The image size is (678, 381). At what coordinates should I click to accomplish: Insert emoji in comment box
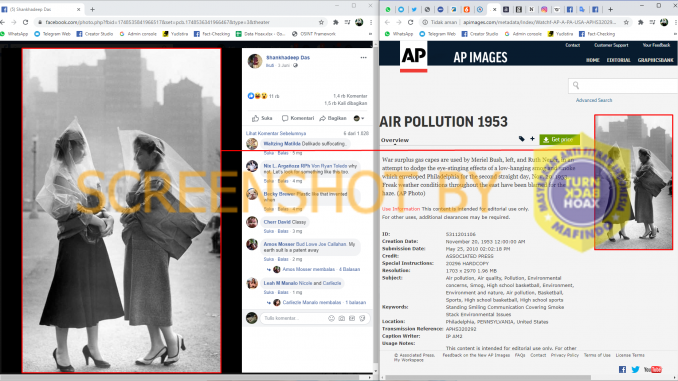(331, 318)
